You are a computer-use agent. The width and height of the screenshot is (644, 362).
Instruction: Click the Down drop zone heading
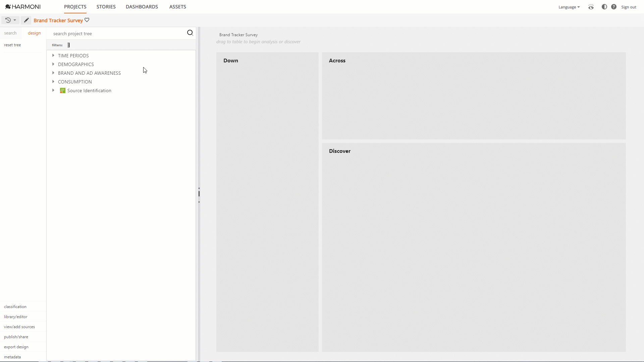231,61
